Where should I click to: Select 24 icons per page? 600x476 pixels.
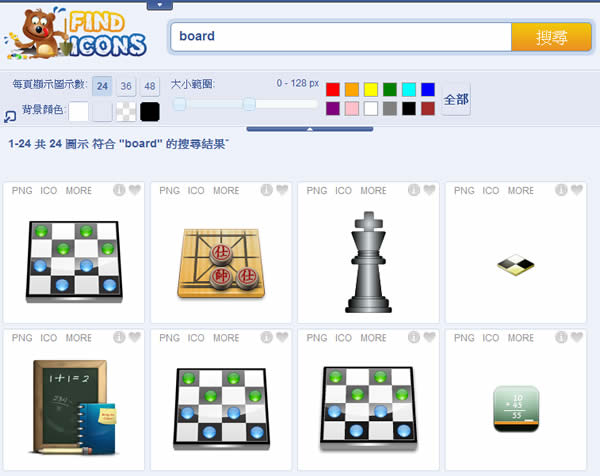(102, 87)
